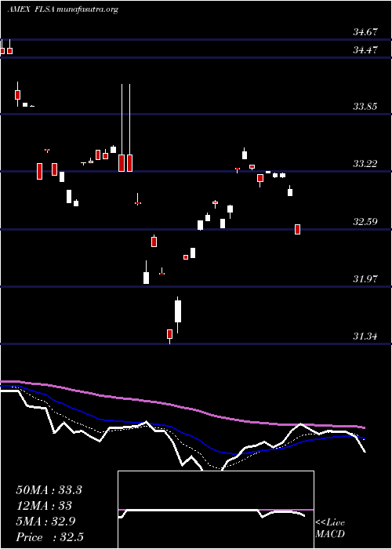Click inside the Live MACD inset chart
392x549 pixels.
tap(216, 510)
